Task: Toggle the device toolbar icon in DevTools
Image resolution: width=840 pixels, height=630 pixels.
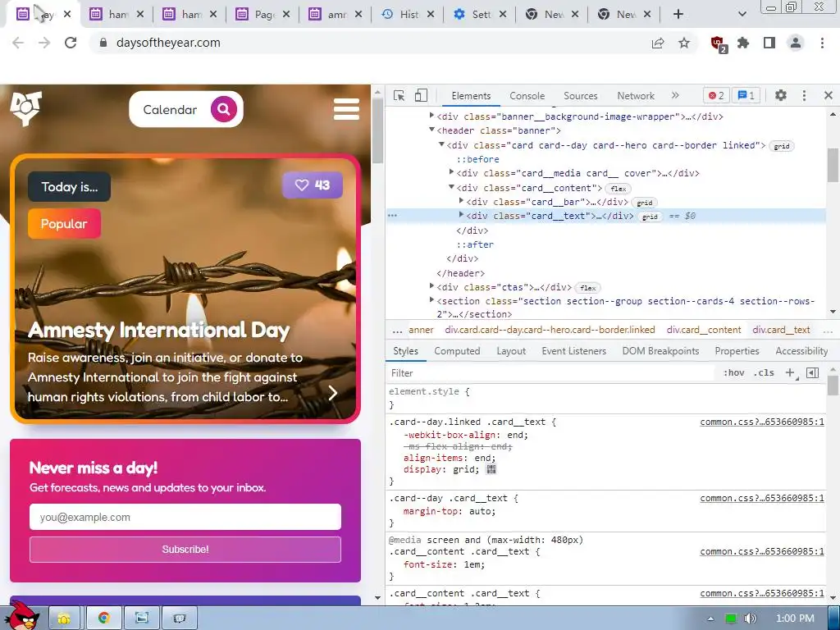Action: coord(421,95)
